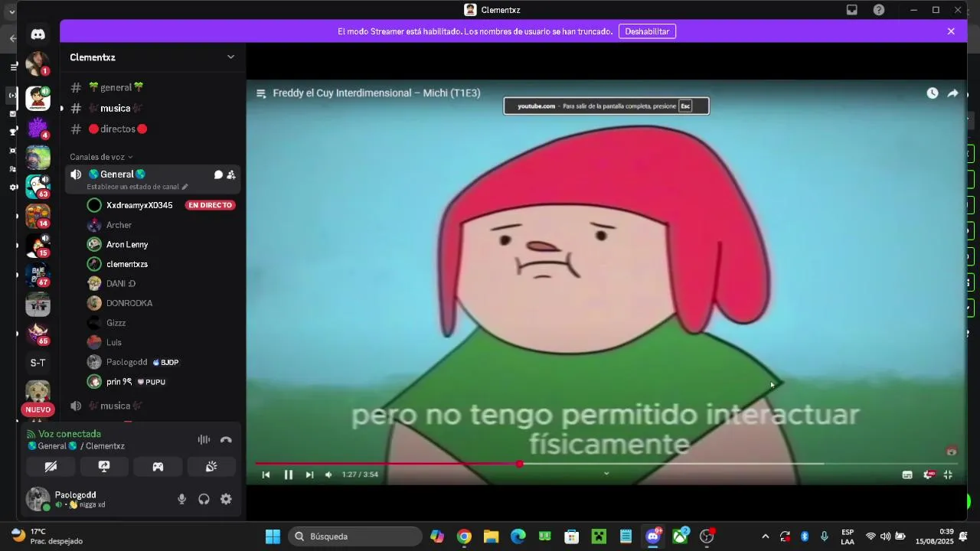
Task: Dismiss the streamer mode banner
Action: pyautogui.click(x=951, y=31)
